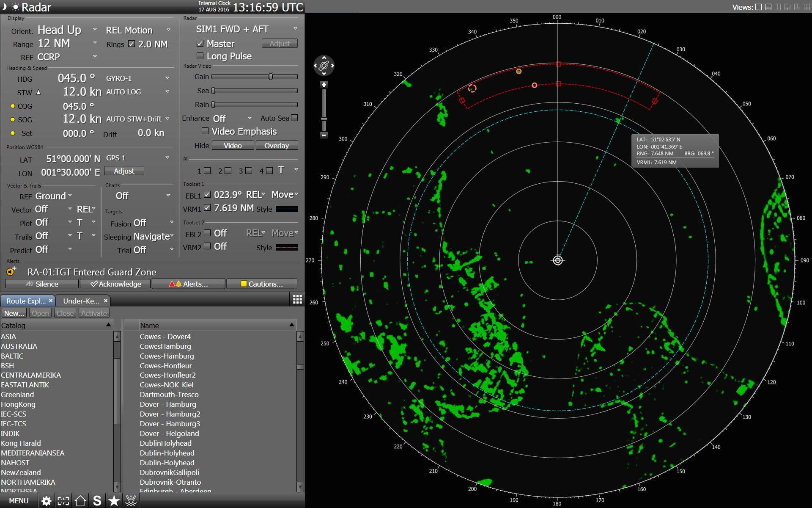Screen dimensions: 812x508
Task: Click the radar zoom-out minus button
Action: 324,135
